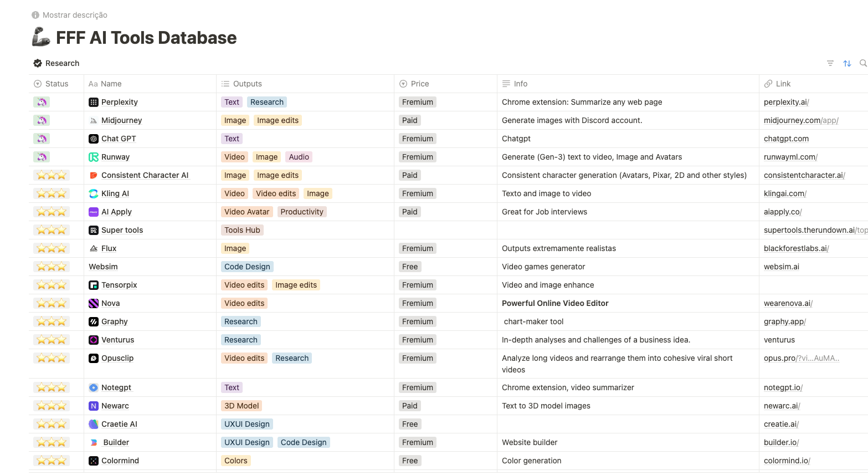Open the perplexity.ai link
This screenshot has width=868, height=475.
pyautogui.click(x=785, y=102)
